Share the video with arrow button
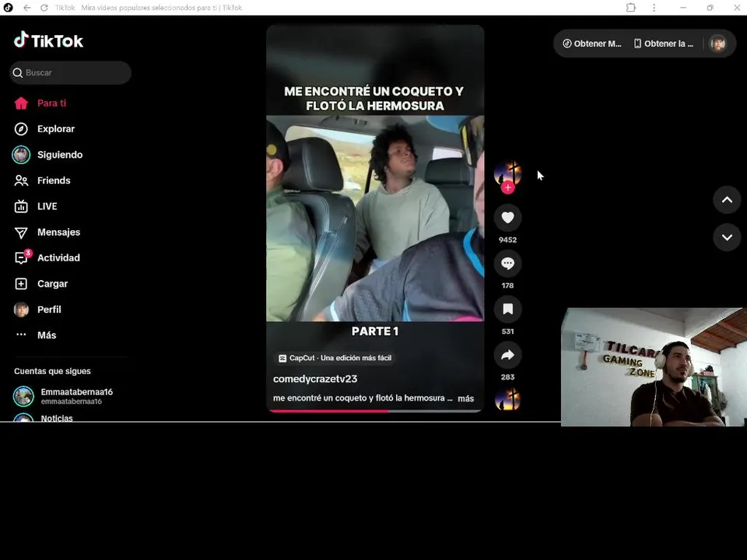Viewport: 747px width, 560px height. tap(508, 355)
